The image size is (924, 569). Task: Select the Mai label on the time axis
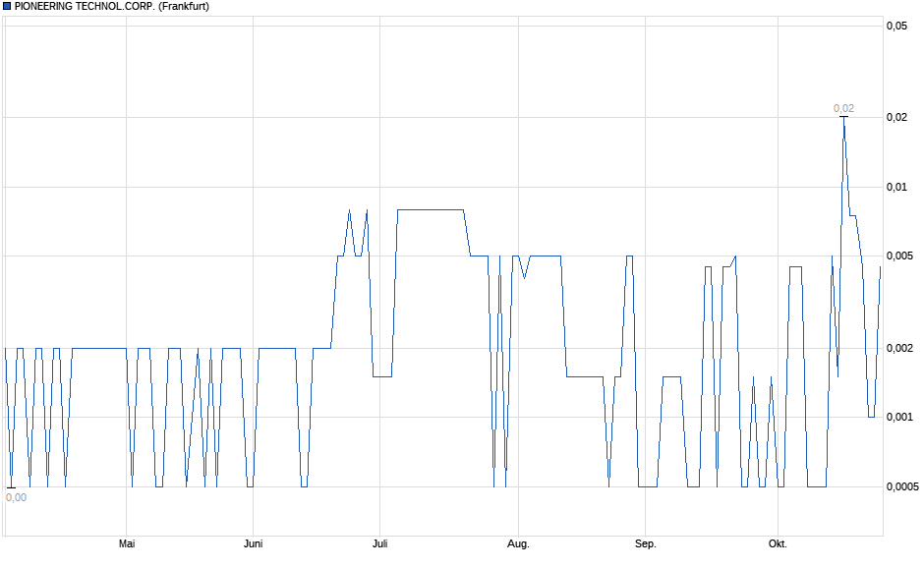126,543
